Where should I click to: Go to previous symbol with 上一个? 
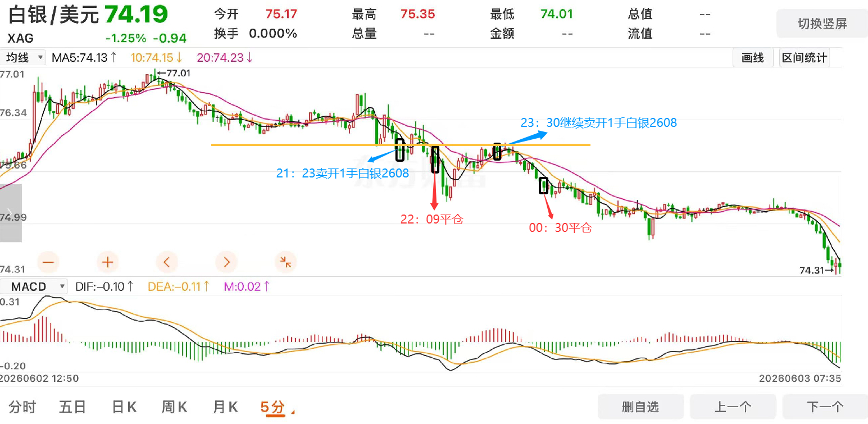[733, 407]
